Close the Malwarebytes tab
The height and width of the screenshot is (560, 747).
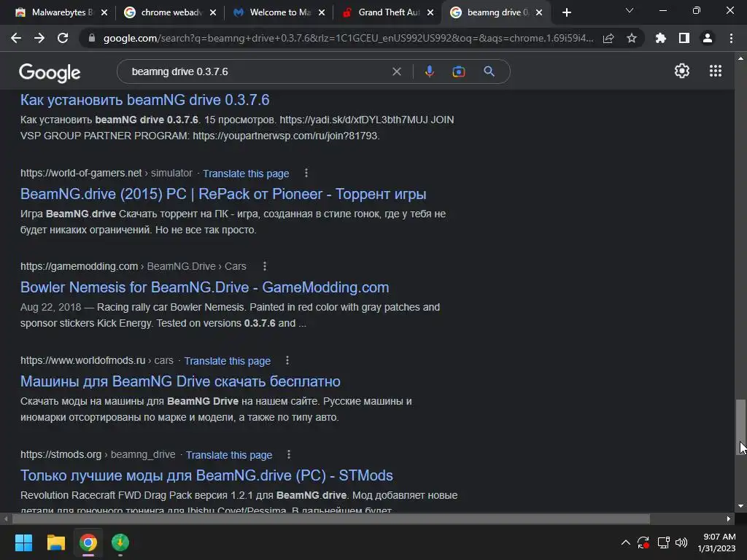(x=104, y=12)
